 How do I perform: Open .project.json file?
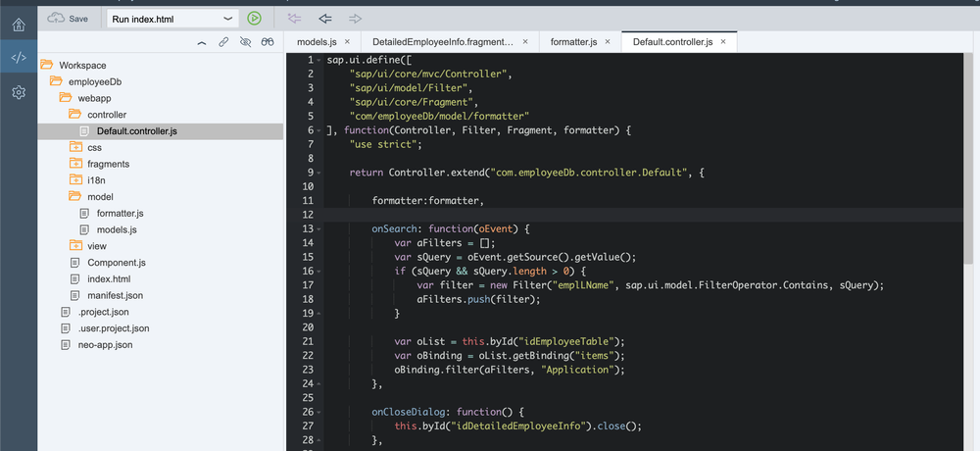click(103, 312)
